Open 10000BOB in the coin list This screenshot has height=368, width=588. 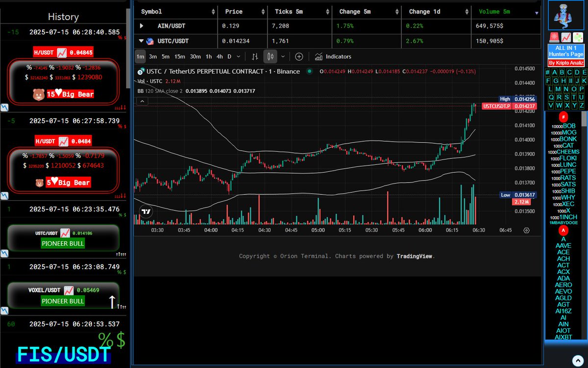point(563,126)
